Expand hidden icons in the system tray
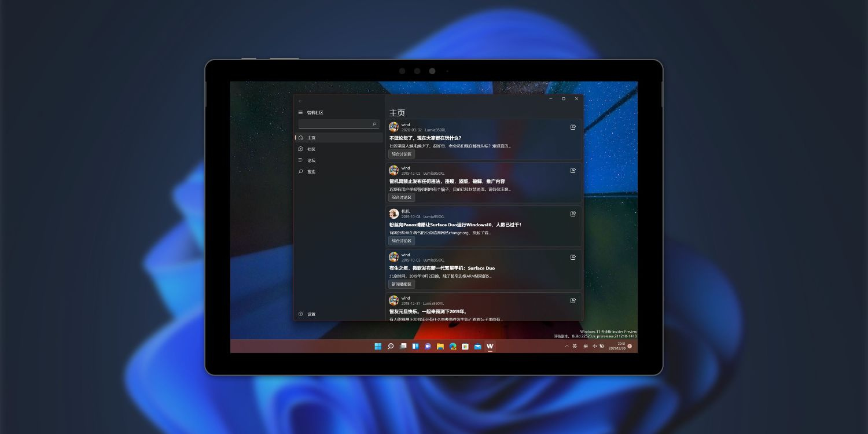 tap(567, 346)
